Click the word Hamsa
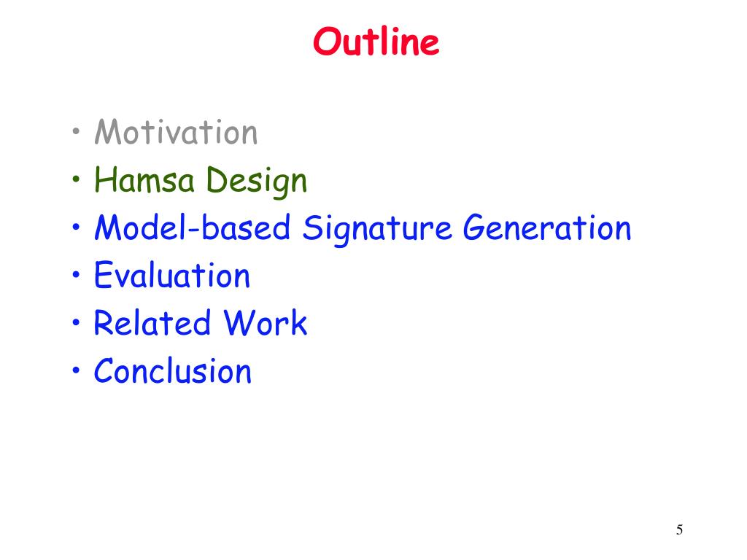 (144, 179)
